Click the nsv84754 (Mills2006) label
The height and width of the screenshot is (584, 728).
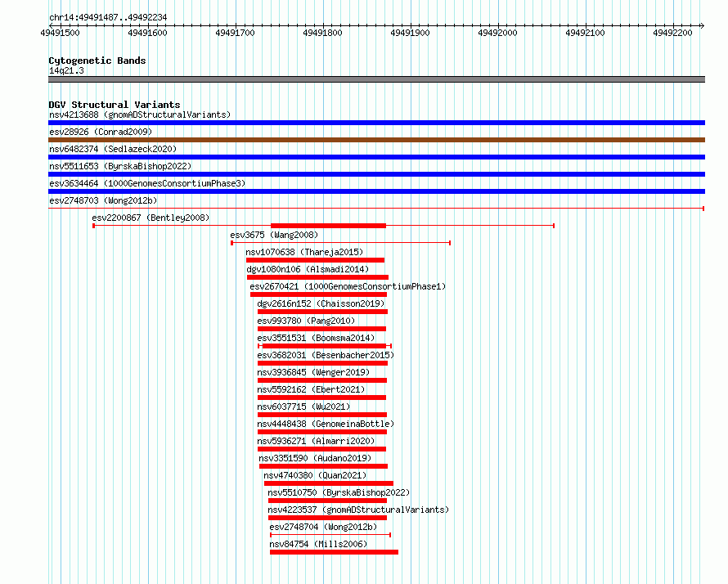tap(318, 544)
